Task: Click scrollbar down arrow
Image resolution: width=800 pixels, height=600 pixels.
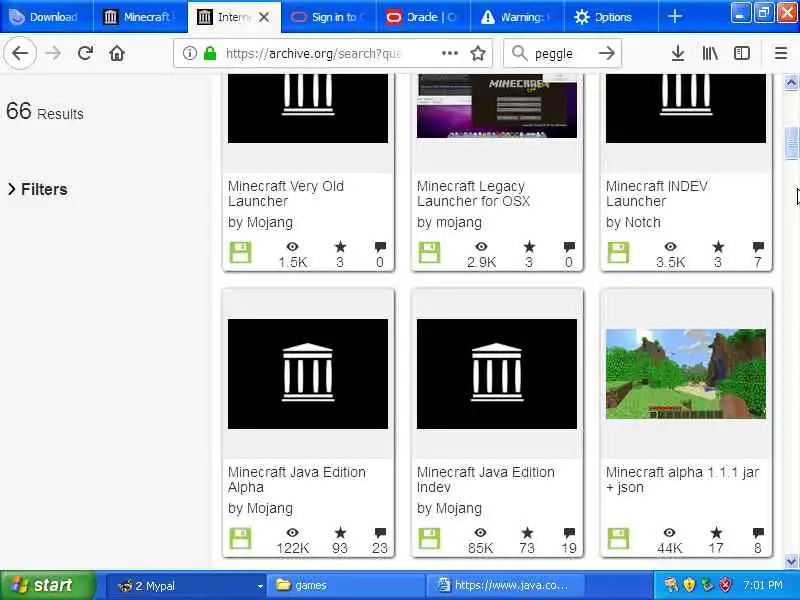Action: (791, 562)
